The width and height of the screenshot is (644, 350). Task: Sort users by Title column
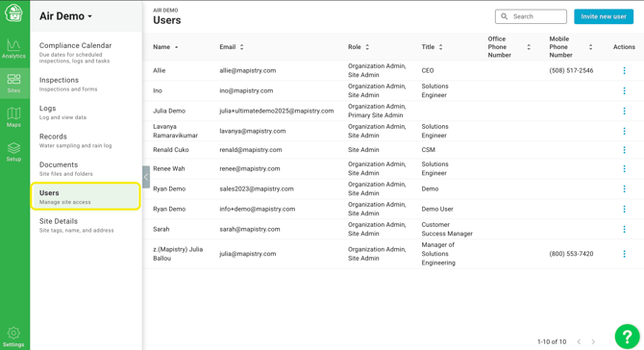click(432, 47)
